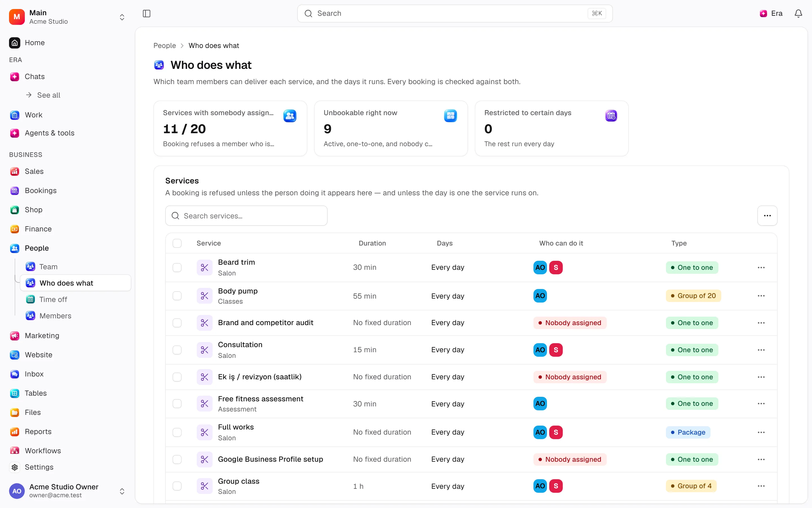The image size is (812, 508).
Task: Click scissors icon for Beard trim
Action: click(x=204, y=268)
